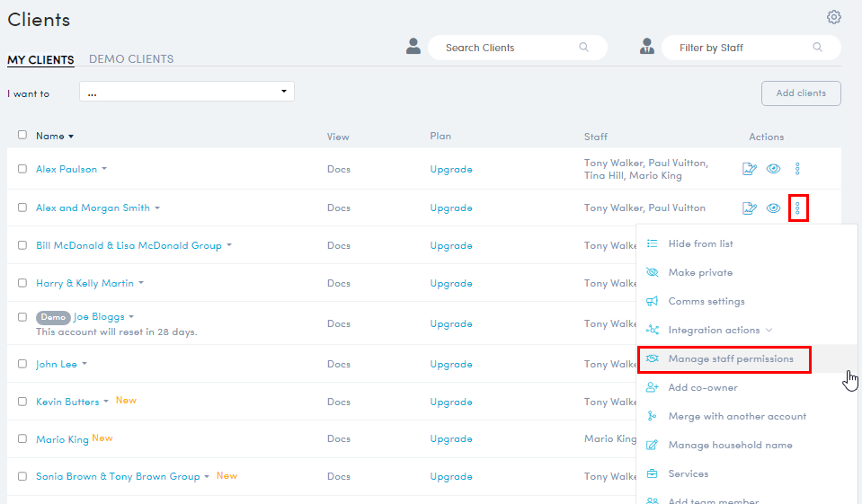
Task: Click the client person icon beside Search Clients
Action: click(x=413, y=47)
